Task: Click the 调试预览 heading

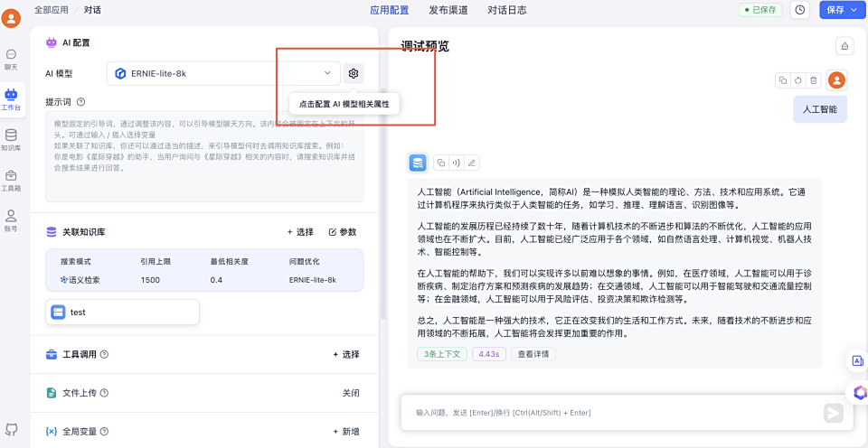Action: pyautogui.click(x=425, y=46)
